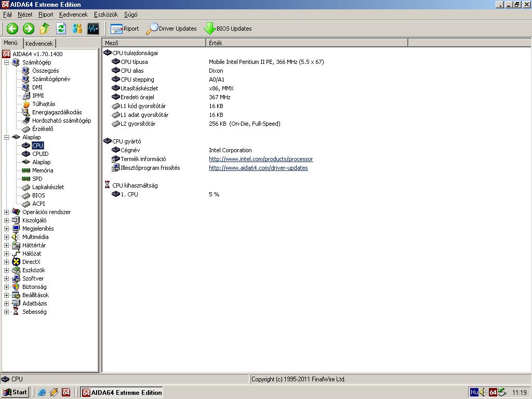Select Érzékelő sensor item
The height and width of the screenshot is (399, 532).
pyautogui.click(x=43, y=129)
